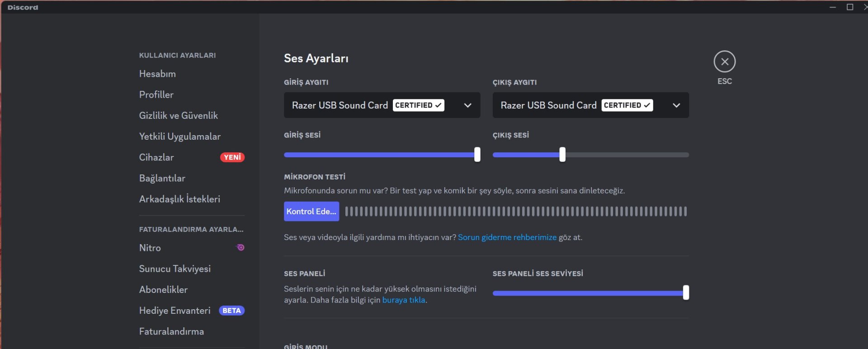The width and height of the screenshot is (868, 349).
Task: Maximize the Discord window
Action: 850,7
